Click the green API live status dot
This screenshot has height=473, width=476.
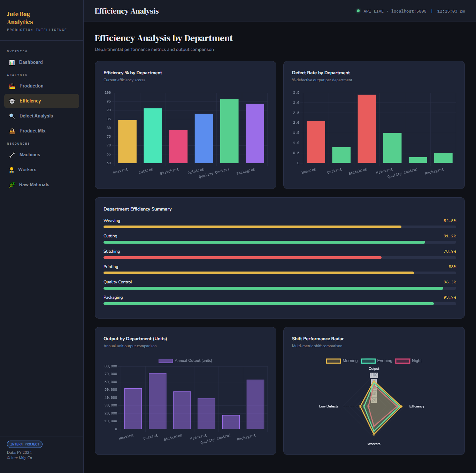[x=358, y=11]
